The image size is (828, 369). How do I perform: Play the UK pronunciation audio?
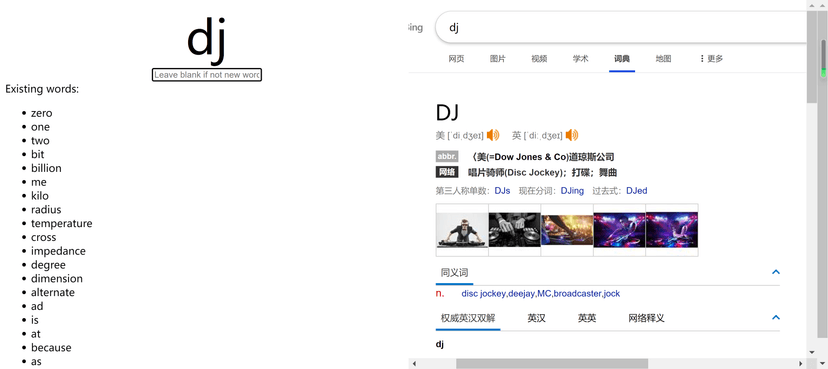(x=572, y=135)
